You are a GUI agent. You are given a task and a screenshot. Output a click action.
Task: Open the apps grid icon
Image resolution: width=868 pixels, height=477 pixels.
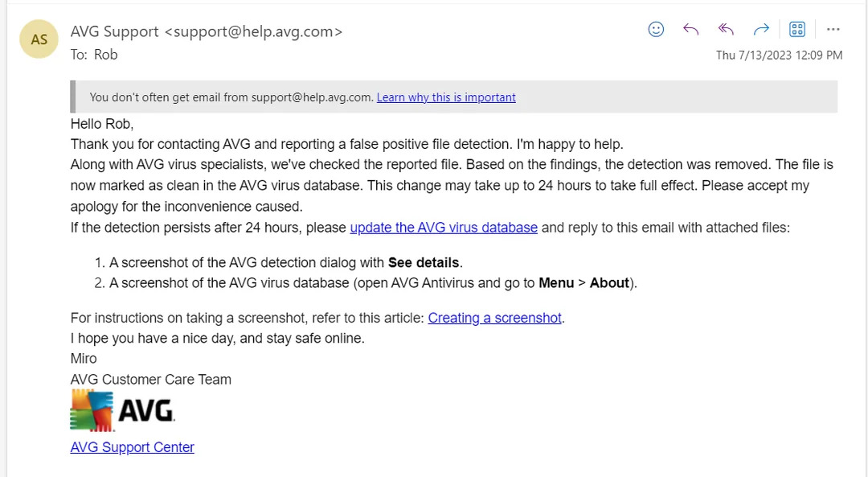click(x=797, y=30)
